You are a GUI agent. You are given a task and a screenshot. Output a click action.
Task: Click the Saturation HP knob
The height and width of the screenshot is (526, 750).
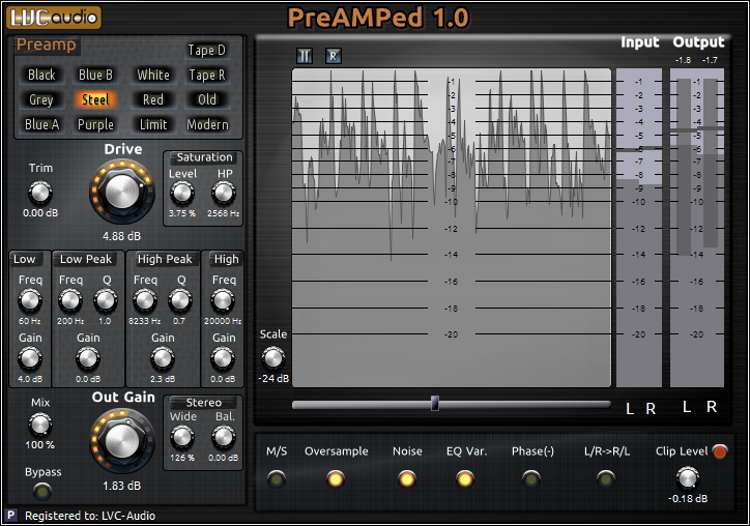(223, 194)
